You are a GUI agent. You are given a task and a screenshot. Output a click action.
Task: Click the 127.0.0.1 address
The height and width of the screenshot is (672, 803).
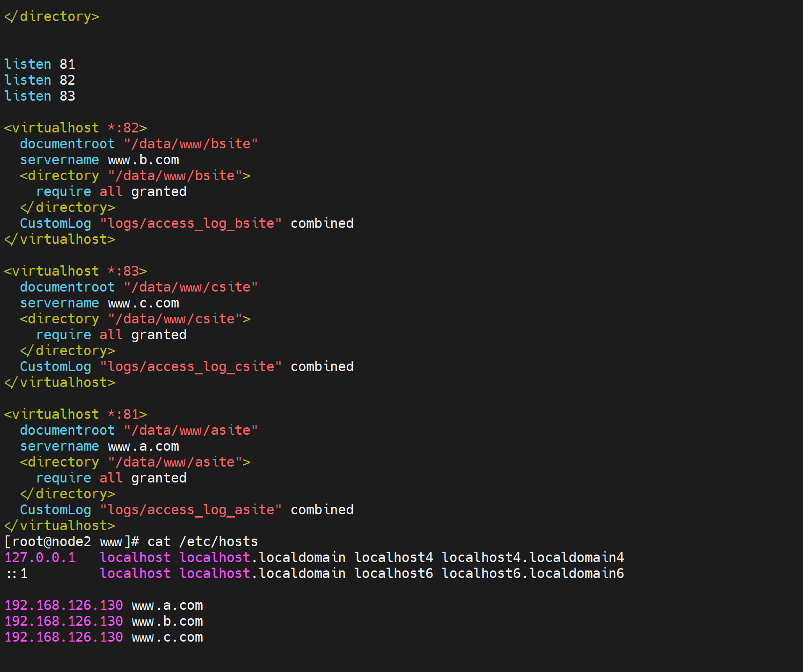[x=40, y=558]
